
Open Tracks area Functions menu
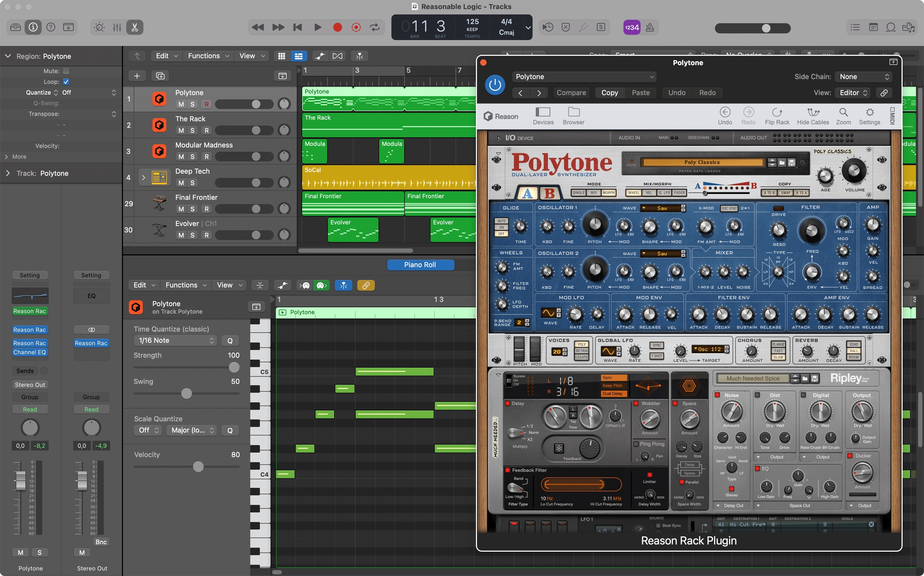click(x=208, y=56)
